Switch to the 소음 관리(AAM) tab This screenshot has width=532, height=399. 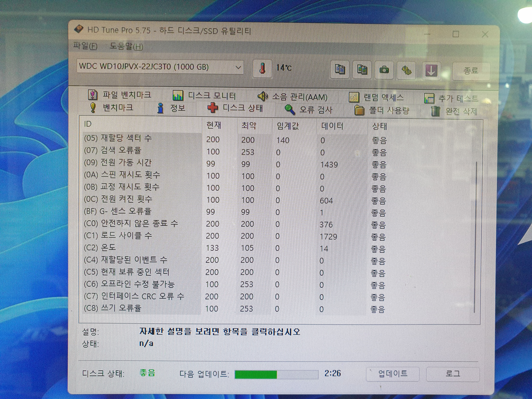click(293, 97)
